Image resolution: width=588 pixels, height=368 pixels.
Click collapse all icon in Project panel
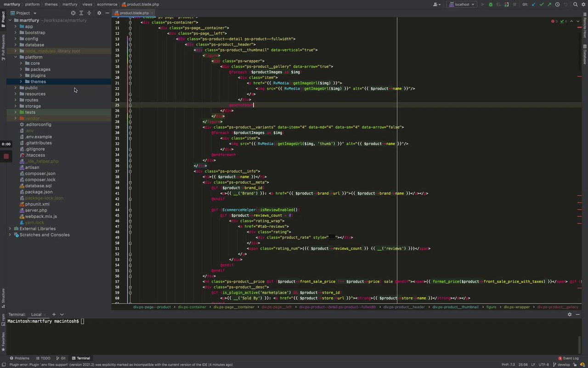(x=89, y=13)
